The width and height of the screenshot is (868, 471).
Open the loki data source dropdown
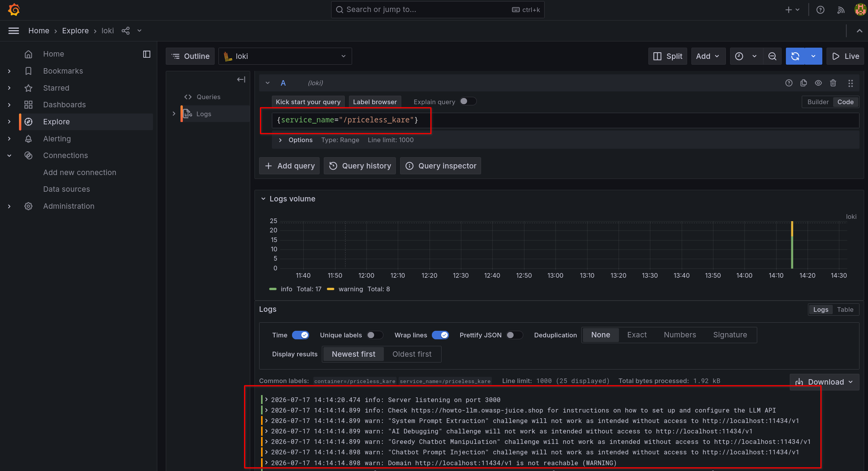(x=285, y=56)
